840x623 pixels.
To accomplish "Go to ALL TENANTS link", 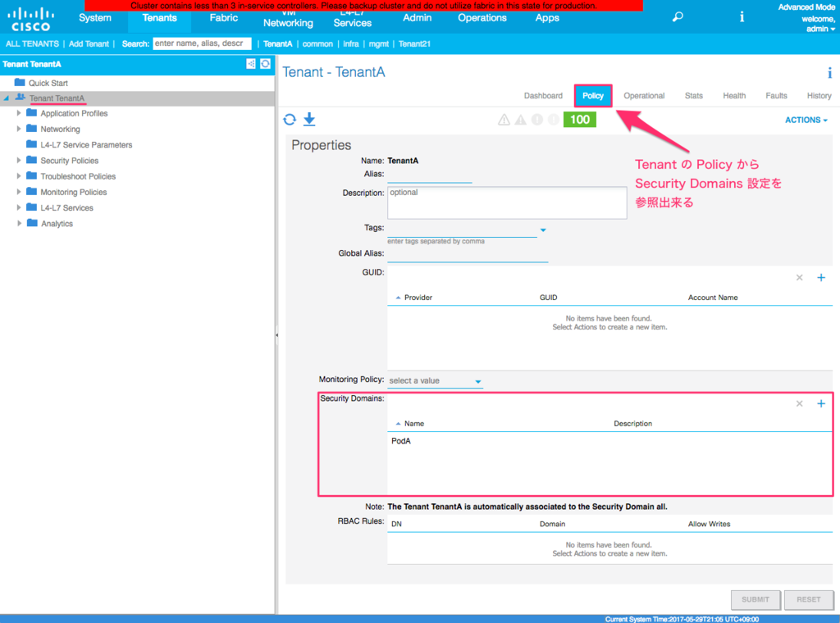I will [x=32, y=44].
